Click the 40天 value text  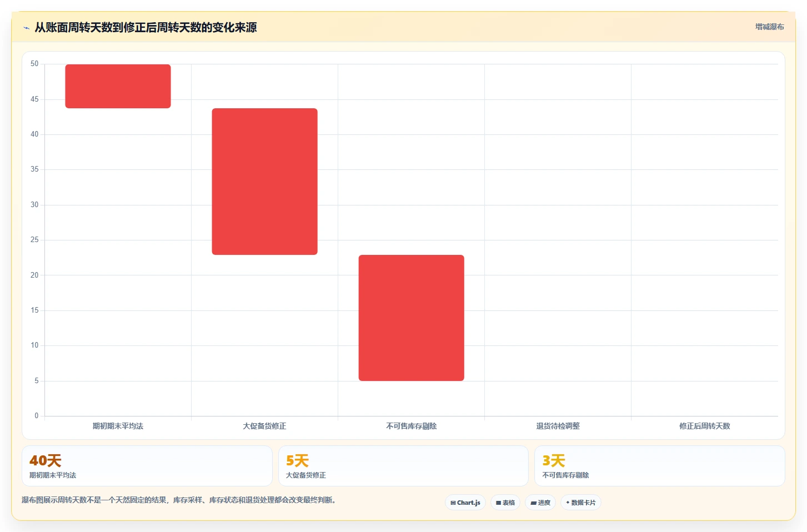(x=46, y=460)
